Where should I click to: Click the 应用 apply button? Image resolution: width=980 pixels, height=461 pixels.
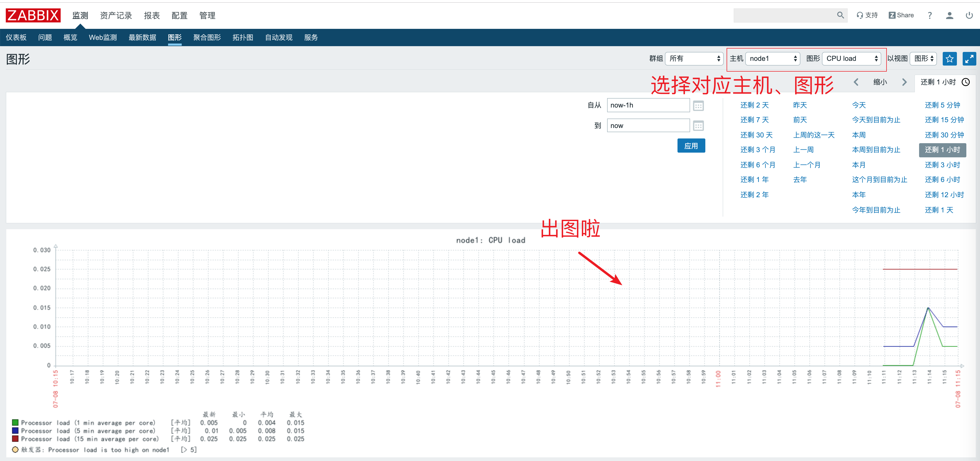click(691, 146)
